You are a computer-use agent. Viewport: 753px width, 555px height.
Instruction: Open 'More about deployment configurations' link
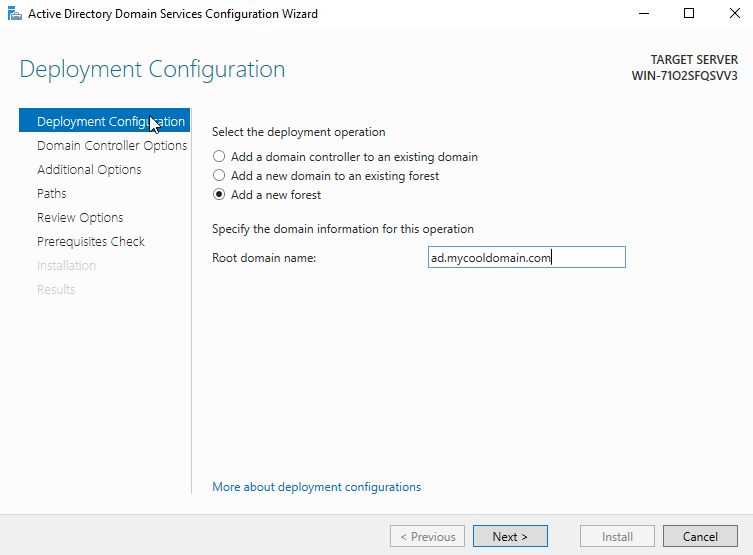pyautogui.click(x=316, y=487)
